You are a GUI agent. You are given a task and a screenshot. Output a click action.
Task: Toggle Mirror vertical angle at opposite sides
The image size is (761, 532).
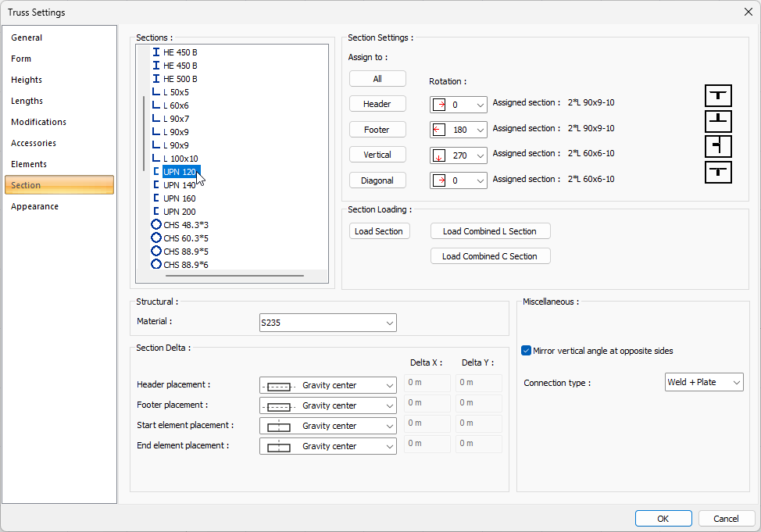(x=527, y=351)
